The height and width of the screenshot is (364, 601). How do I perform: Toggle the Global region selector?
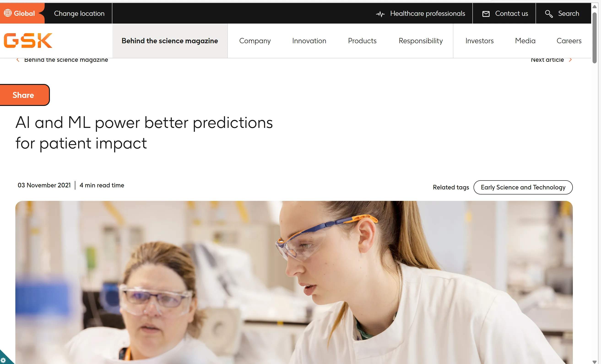(20, 13)
